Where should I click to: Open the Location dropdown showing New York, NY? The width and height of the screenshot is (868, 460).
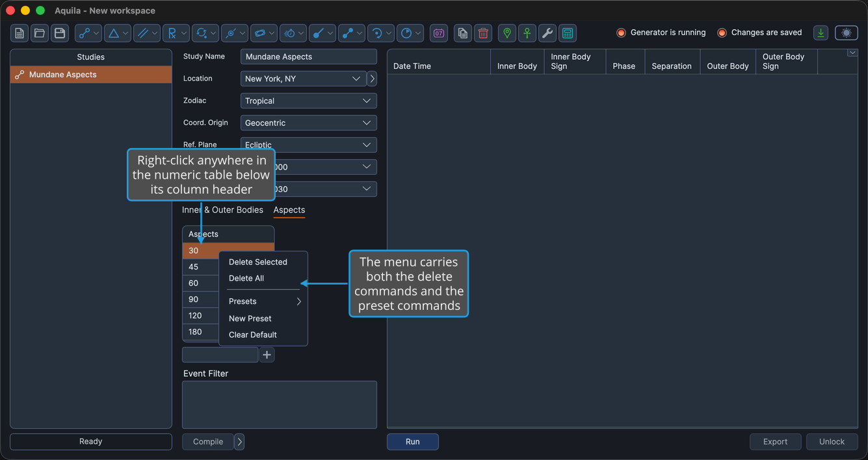(x=303, y=79)
